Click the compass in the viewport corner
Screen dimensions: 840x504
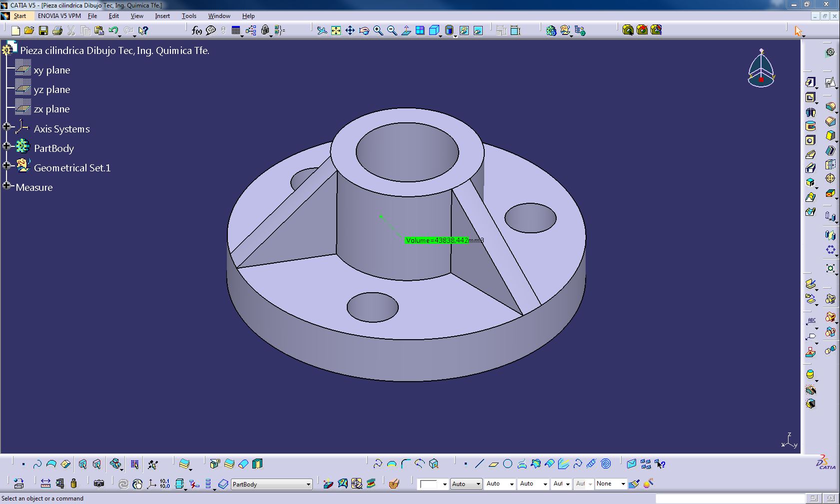click(761, 69)
